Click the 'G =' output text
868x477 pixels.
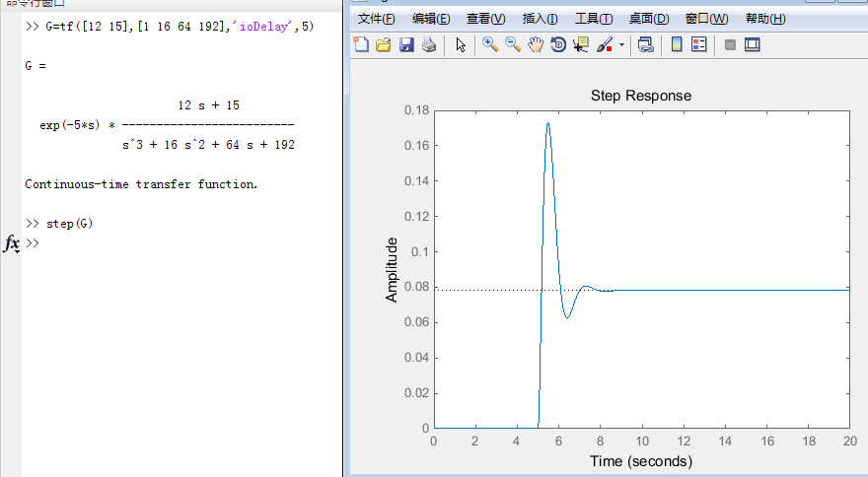point(36,66)
